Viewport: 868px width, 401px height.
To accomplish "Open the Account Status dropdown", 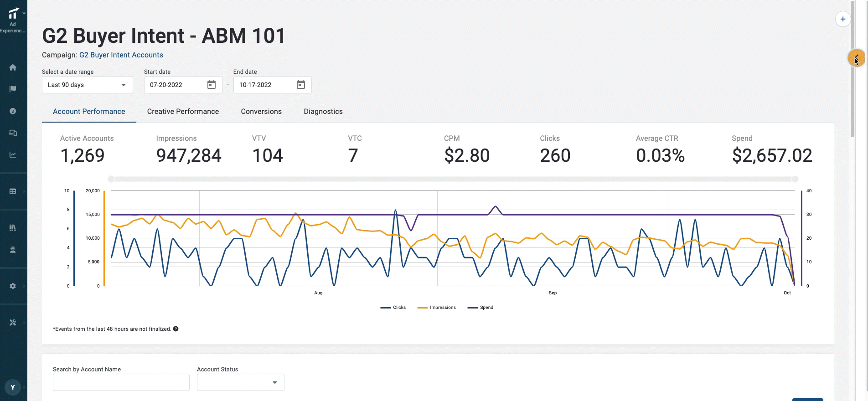I will click(x=241, y=382).
